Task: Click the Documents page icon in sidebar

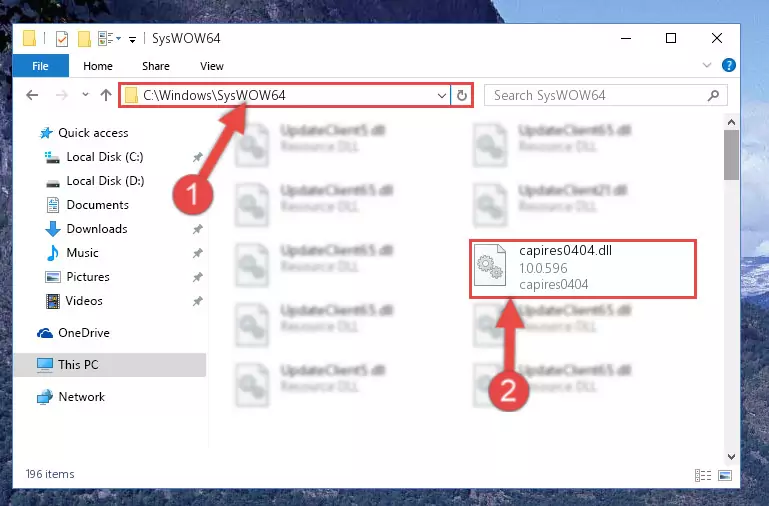Action: (x=52, y=205)
